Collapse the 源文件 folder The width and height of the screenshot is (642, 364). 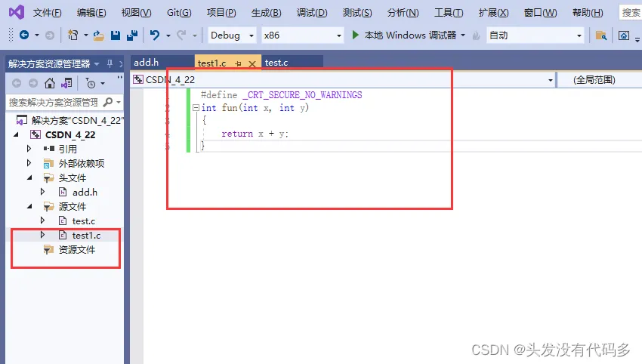(29, 206)
